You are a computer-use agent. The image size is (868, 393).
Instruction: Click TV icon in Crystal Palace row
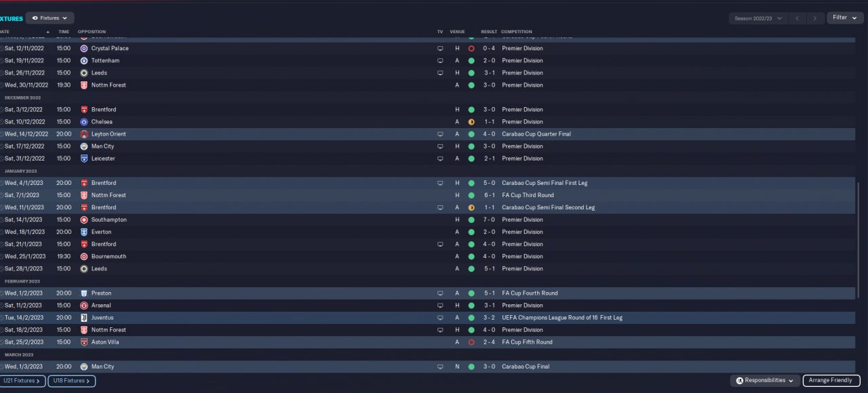[x=440, y=49]
